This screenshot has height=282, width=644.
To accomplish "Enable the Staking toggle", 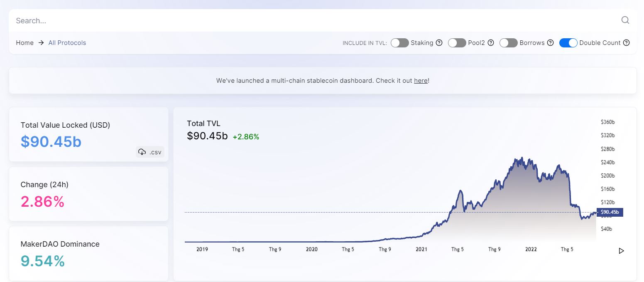I will pos(400,43).
